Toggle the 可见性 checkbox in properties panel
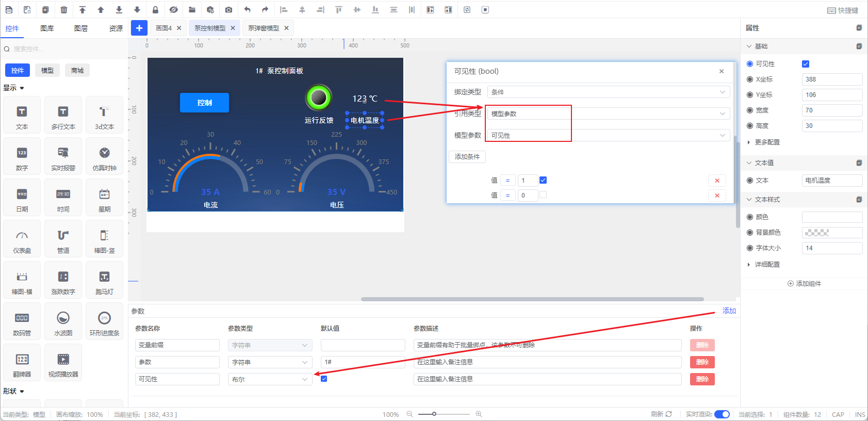Viewport: 868px width, 421px height. click(x=806, y=64)
